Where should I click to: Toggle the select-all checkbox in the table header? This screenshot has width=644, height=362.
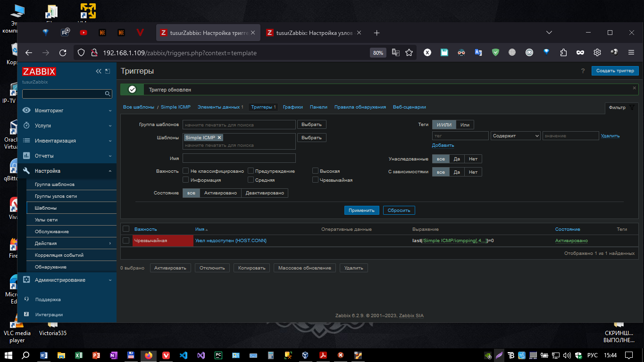click(126, 229)
